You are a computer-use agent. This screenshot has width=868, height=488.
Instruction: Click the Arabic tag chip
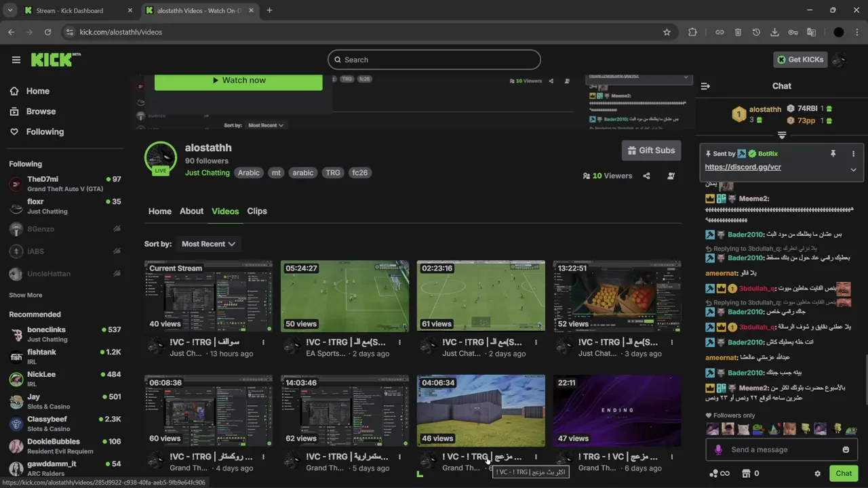tap(248, 173)
